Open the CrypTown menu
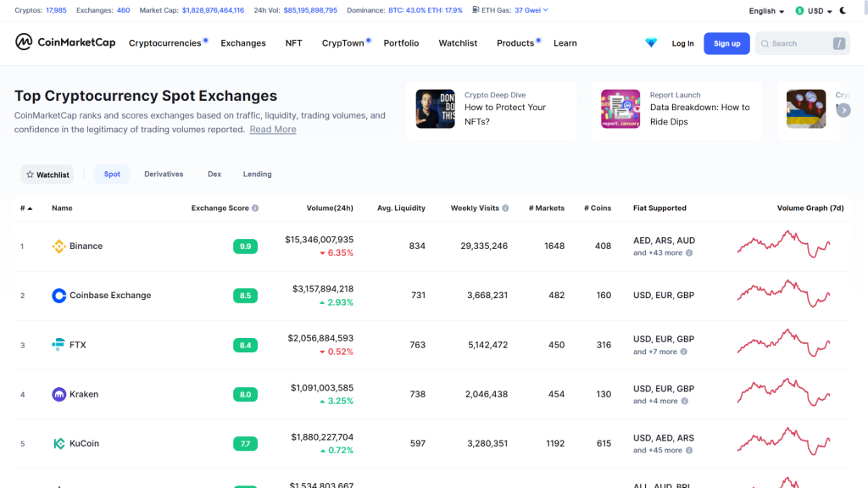The height and width of the screenshot is (488, 868). point(343,43)
